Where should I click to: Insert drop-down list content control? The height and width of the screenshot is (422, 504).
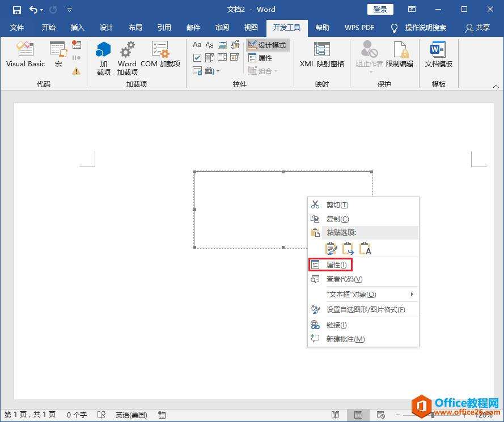[x=222, y=58]
